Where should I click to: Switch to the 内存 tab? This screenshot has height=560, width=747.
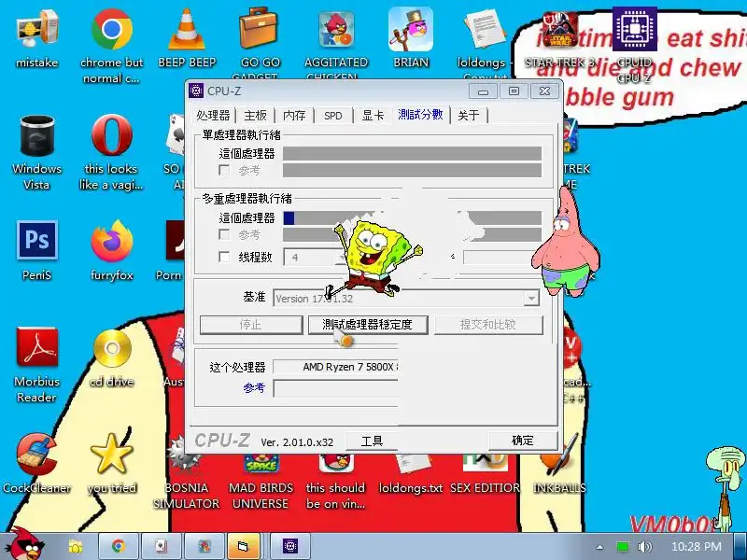[x=294, y=115]
